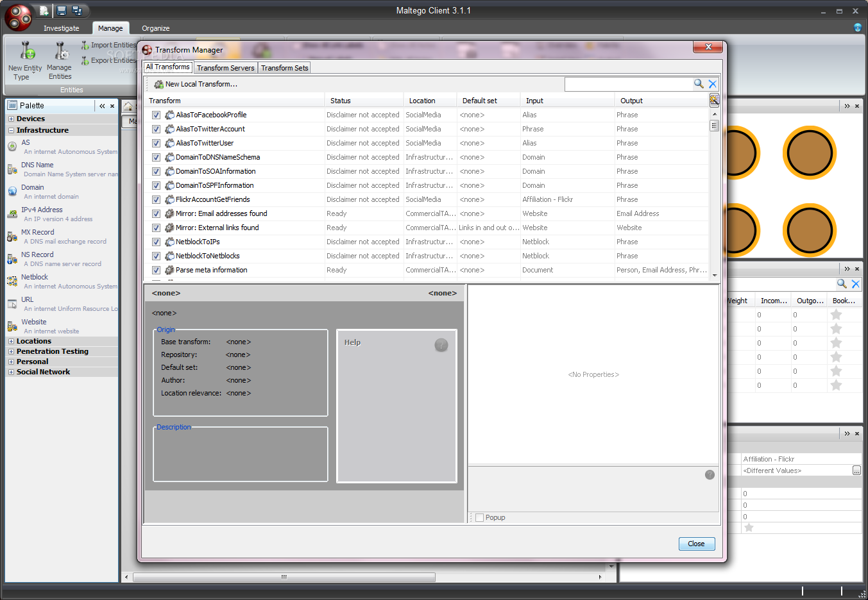
Task: Toggle the AliasToTwitterAccount checkbox
Action: pyautogui.click(x=156, y=129)
